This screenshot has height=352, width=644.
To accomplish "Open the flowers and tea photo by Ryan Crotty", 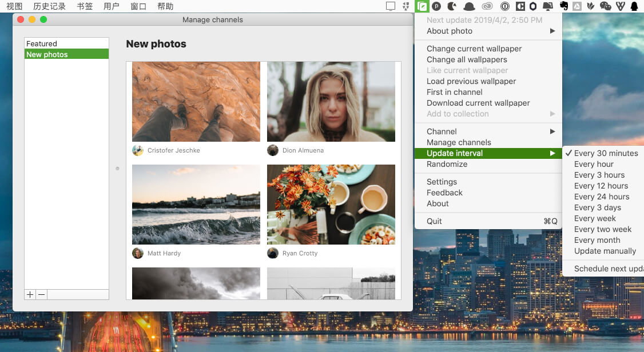I will tap(331, 205).
